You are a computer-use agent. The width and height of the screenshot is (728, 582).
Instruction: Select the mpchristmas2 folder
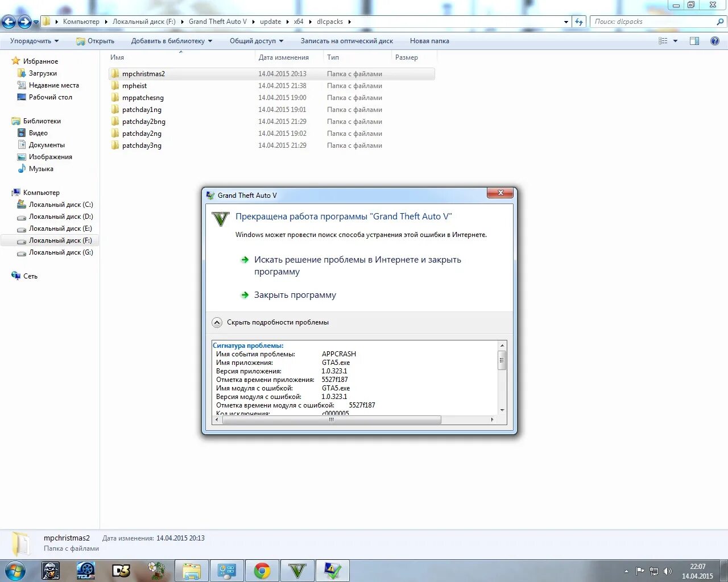[x=271, y=74]
